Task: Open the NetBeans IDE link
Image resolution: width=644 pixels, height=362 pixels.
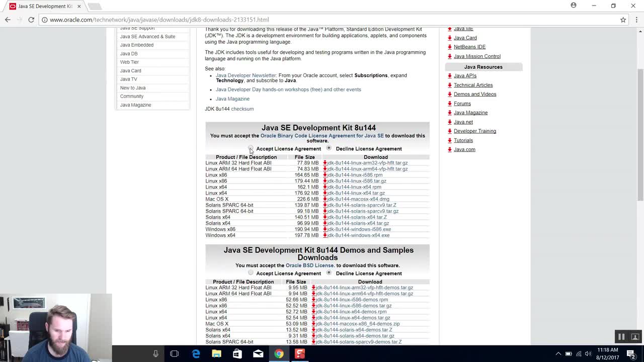Action: click(x=469, y=47)
